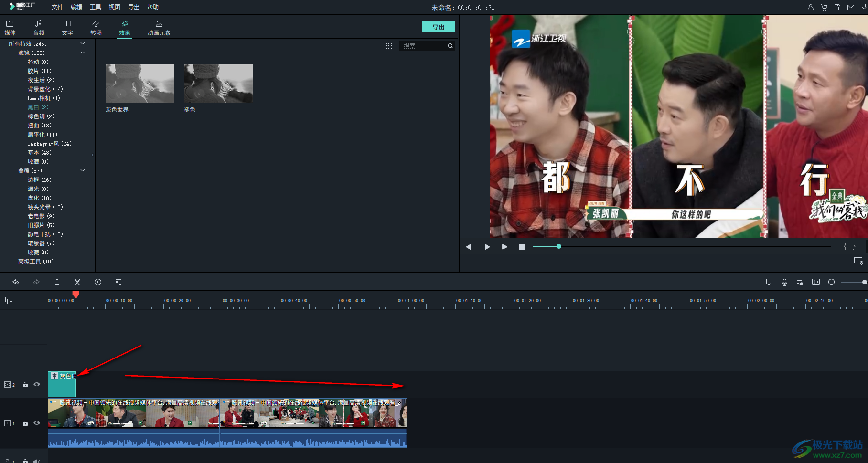This screenshot has width=868, height=463.
Task: Select 棕色调 (2) category
Action: coord(41,116)
